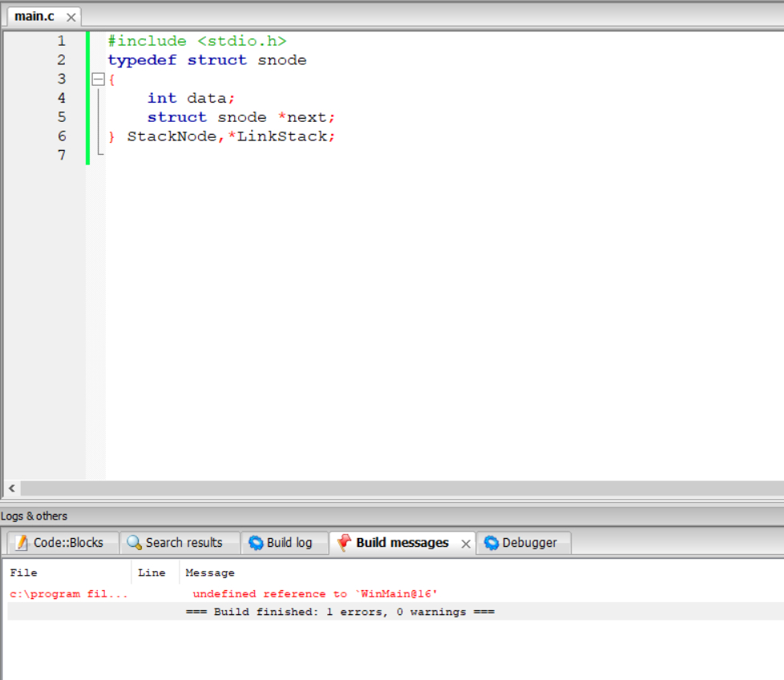
Task: Click line number 1 in the gutter
Action: click(x=61, y=41)
